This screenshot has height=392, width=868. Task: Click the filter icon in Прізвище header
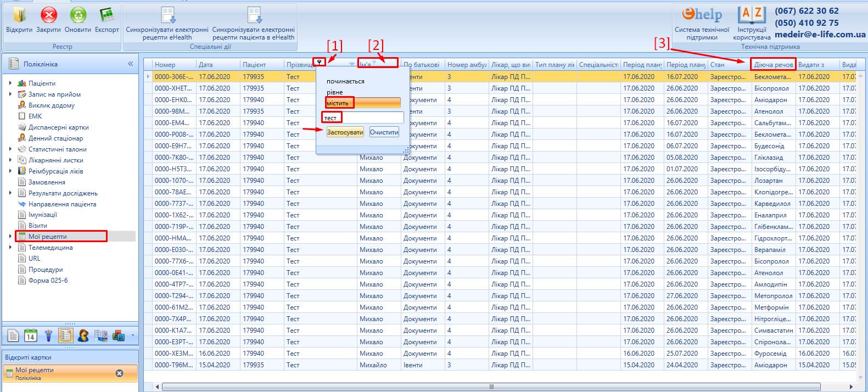pos(319,63)
